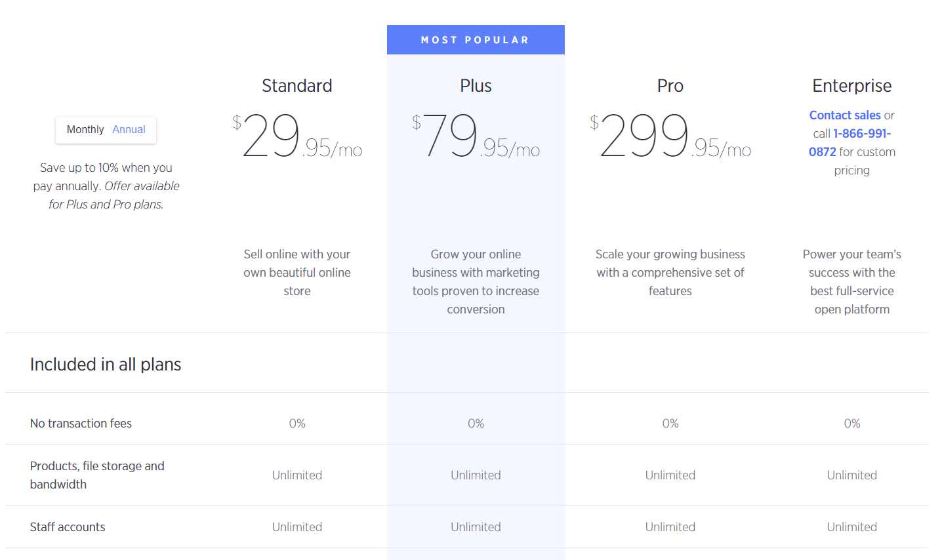Click the Staff accounts row label
The image size is (942, 560).
[68, 527]
